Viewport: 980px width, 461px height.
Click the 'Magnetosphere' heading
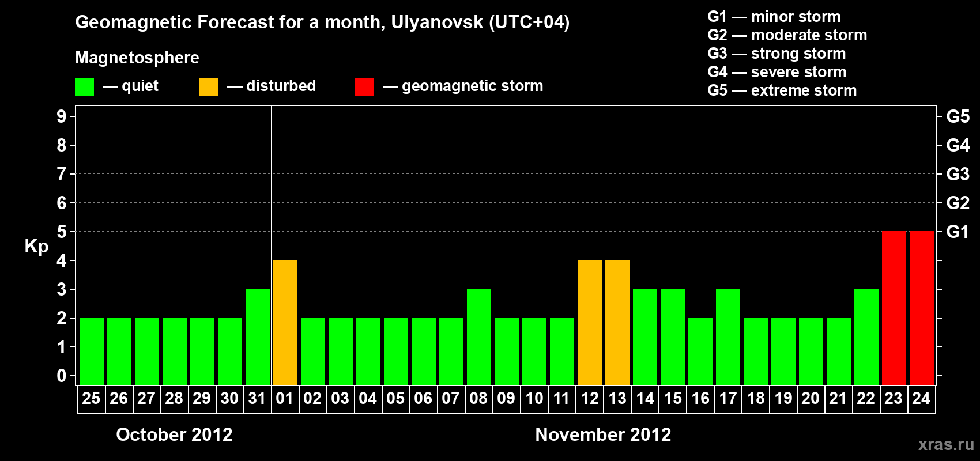[137, 58]
